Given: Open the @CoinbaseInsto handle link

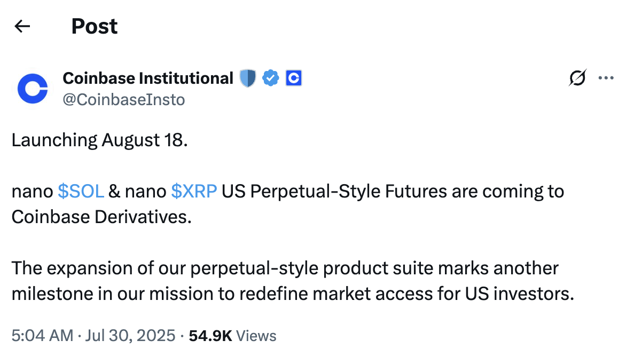Looking at the screenshot, I should 124,100.
